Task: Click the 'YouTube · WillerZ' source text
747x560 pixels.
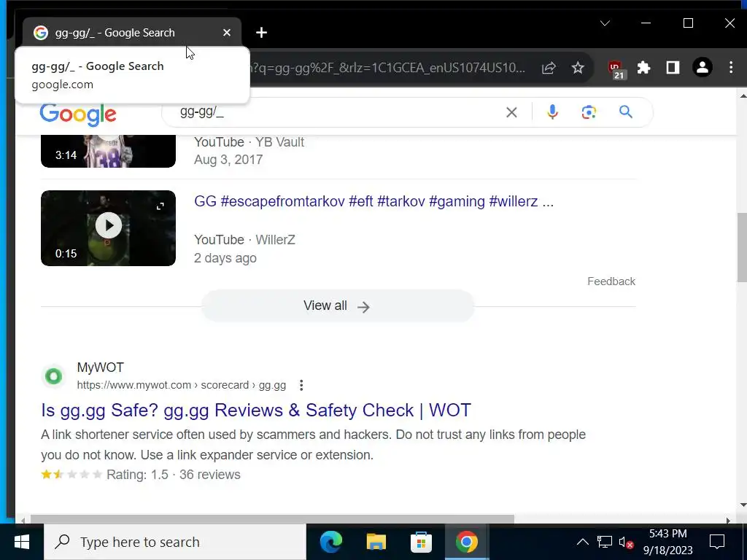Action: pyautogui.click(x=244, y=239)
